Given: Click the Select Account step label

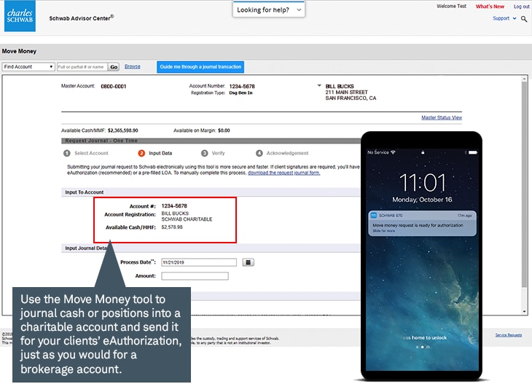Looking at the screenshot, I should pos(91,153).
